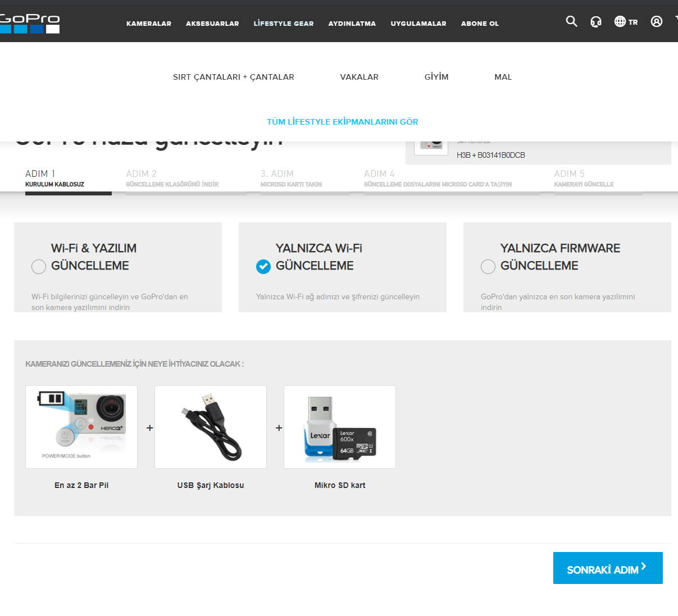Open the KAMERALAR menu

click(x=149, y=24)
